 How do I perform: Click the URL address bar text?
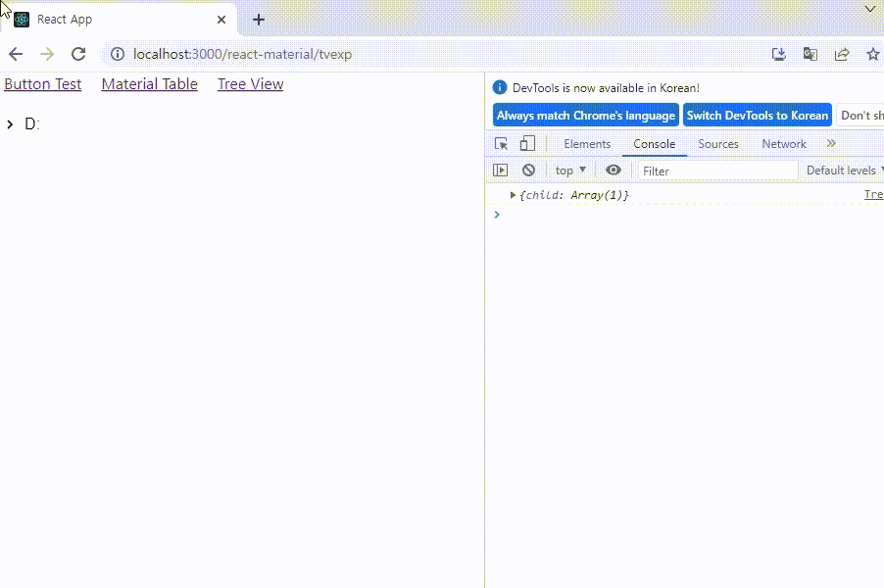click(x=242, y=54)
